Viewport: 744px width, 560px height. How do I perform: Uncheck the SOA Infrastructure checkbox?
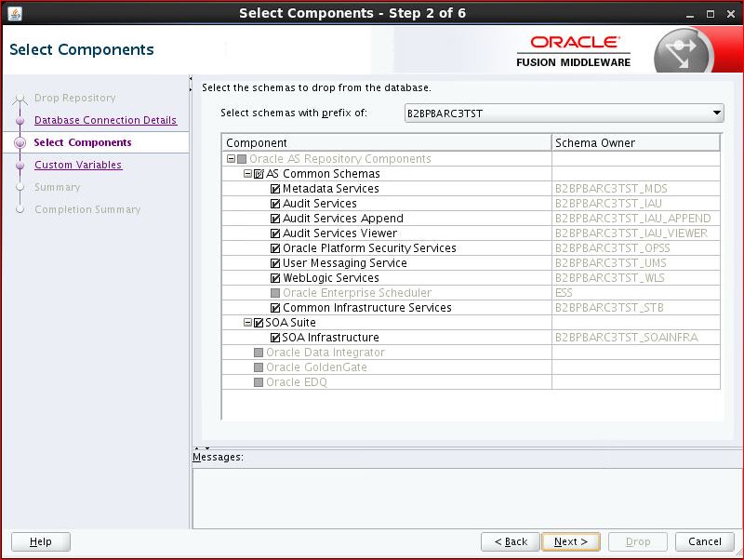pyautogui.click(x=275, y=338)
